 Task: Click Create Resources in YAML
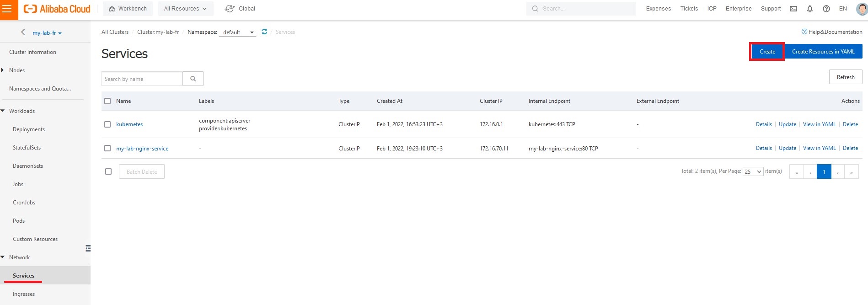pos(823,52)
